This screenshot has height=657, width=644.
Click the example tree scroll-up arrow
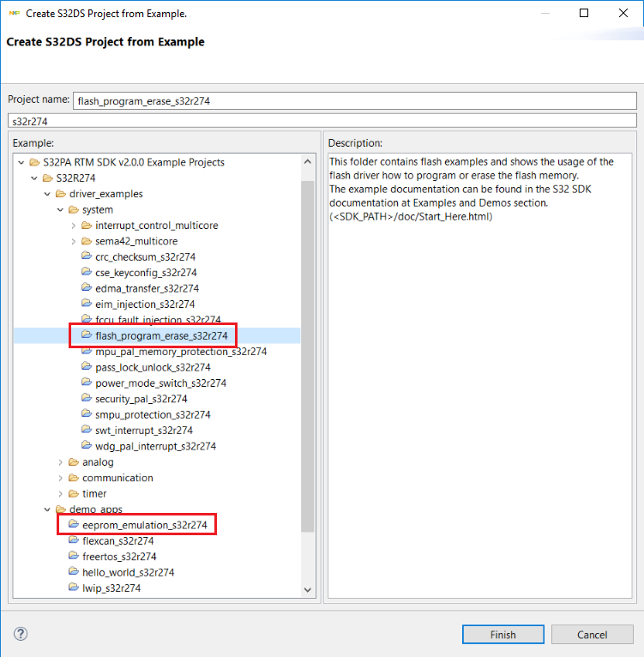coord(308,162)
